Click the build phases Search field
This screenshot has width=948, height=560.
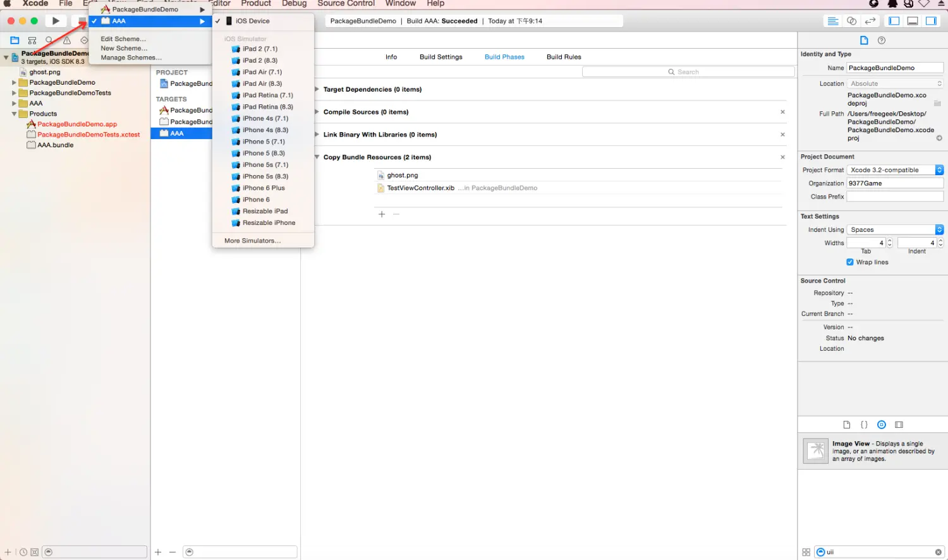pos(688,72)
